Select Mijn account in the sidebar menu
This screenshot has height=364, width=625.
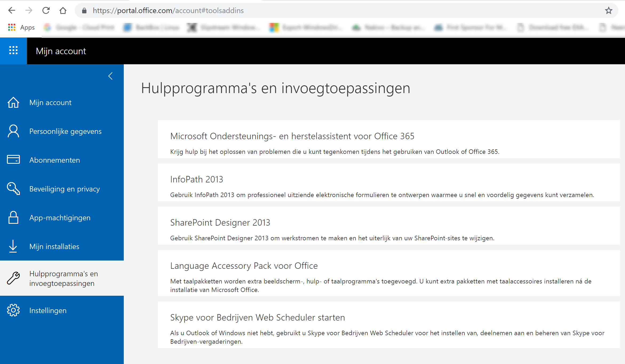(50, 102)
